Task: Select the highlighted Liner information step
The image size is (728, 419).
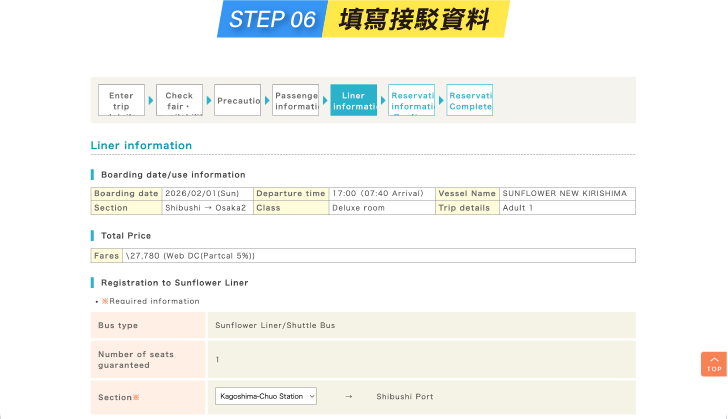Action: tap(354, 100)
